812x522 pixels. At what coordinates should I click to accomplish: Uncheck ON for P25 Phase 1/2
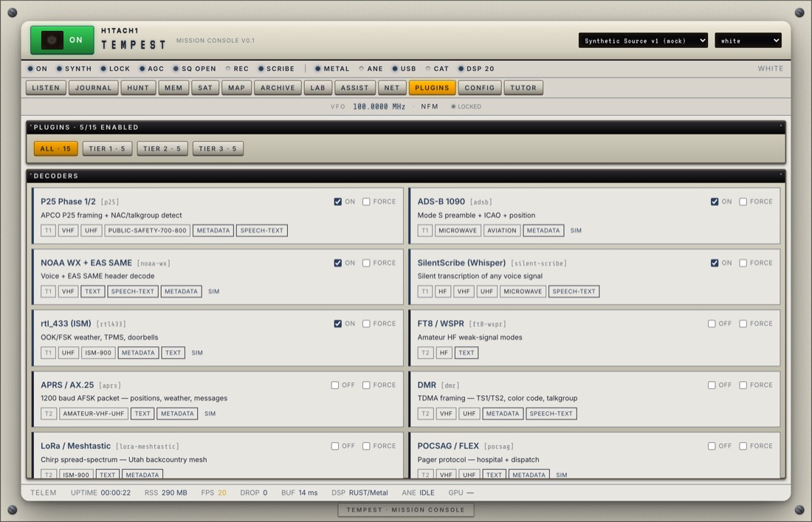[x=337, y=202]
